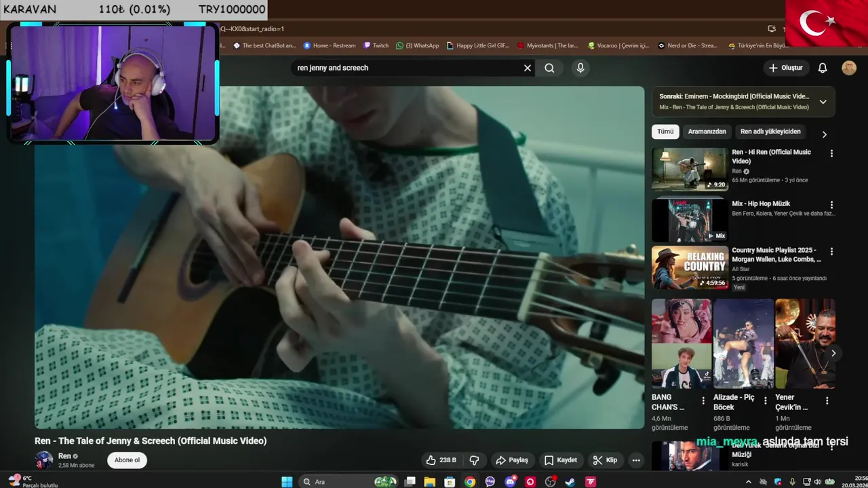This screenshot has width=868, height=488.
Task: Open the system tray volume icon
Action: pyautogui.click(x=817, y=482)
